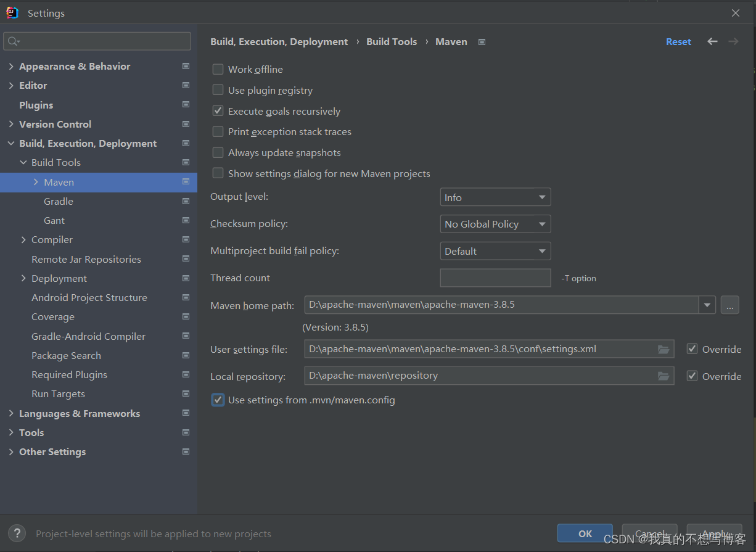Image resolution: width=756 pixels, height=552 pixels.
Task: Uncheck Execute goals recursively
Action: tap(218, 111)
